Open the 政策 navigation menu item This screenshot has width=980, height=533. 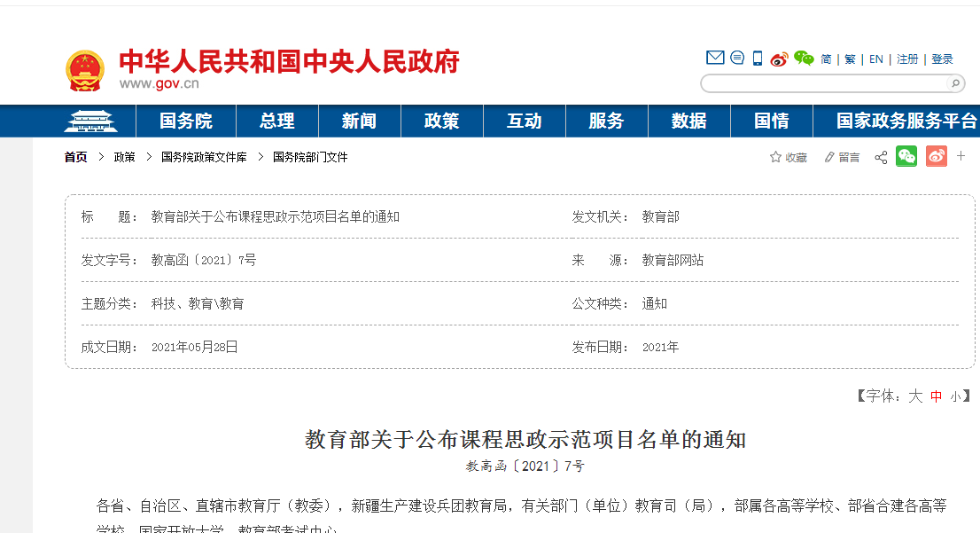[x=441, y=121]
